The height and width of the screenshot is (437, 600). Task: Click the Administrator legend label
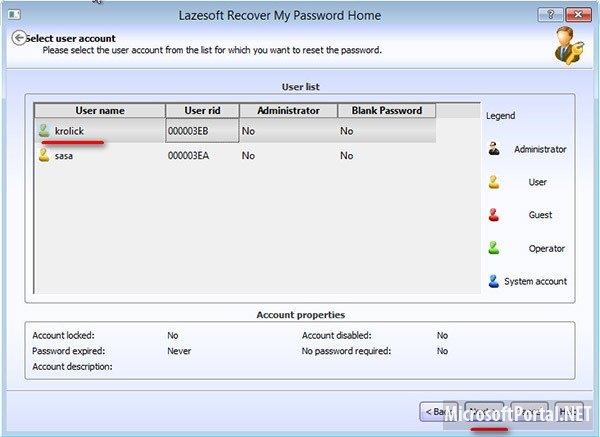coord(540,149)
